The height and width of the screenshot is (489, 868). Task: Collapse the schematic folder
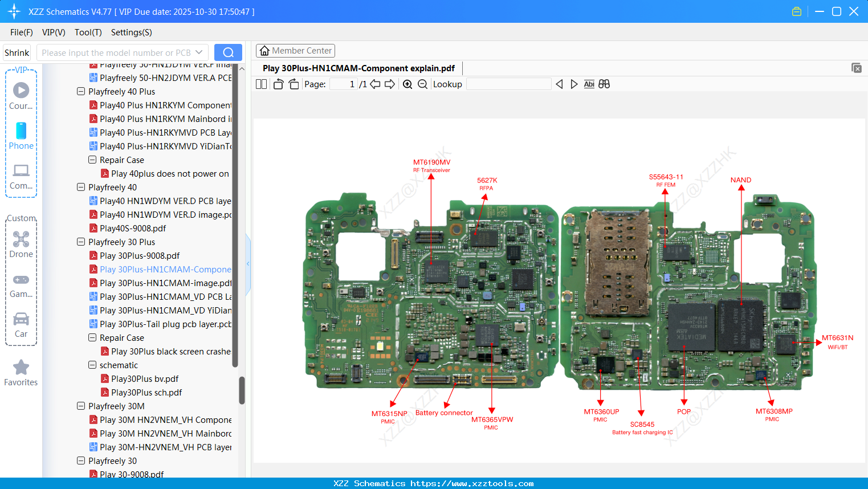pos(92,365)
